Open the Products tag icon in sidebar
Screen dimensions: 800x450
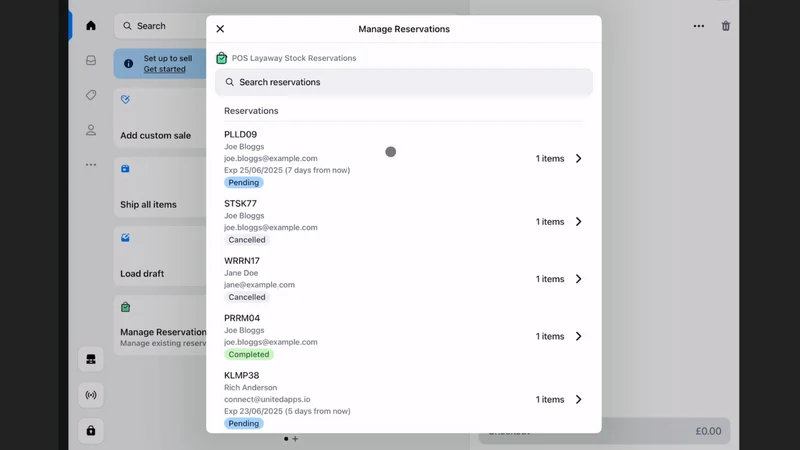91,95
